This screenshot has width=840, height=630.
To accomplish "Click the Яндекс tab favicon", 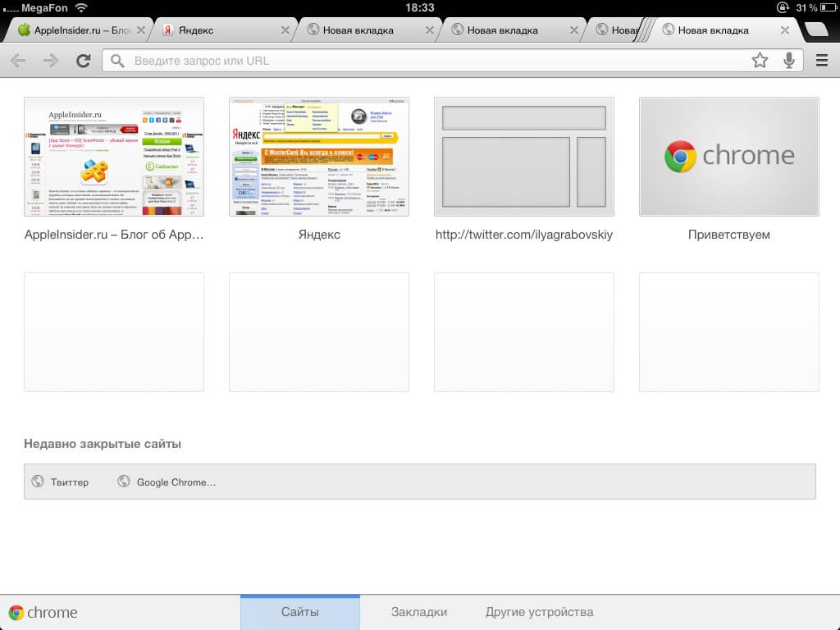I will [x=167, y=30].
